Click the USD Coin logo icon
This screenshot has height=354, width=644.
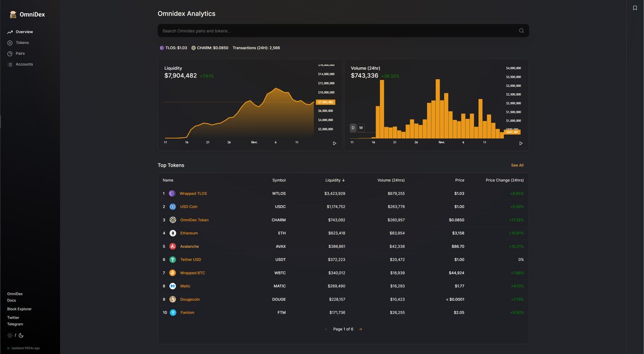click(173, 207)
